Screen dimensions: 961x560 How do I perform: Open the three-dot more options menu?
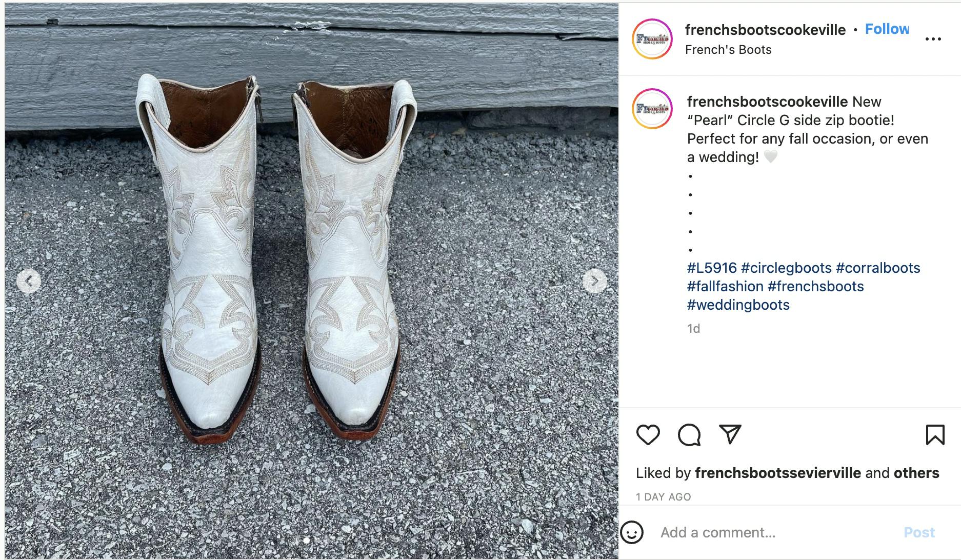(933, 39)
